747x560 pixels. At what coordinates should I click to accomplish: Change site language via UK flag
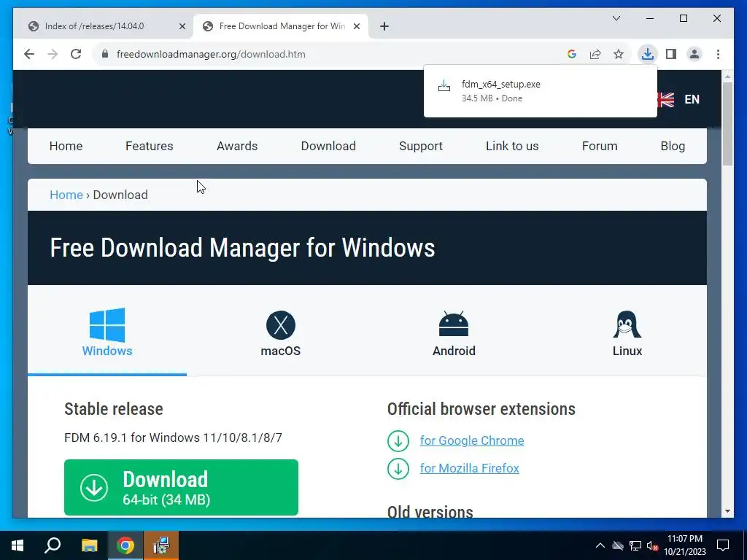point(666,99)
